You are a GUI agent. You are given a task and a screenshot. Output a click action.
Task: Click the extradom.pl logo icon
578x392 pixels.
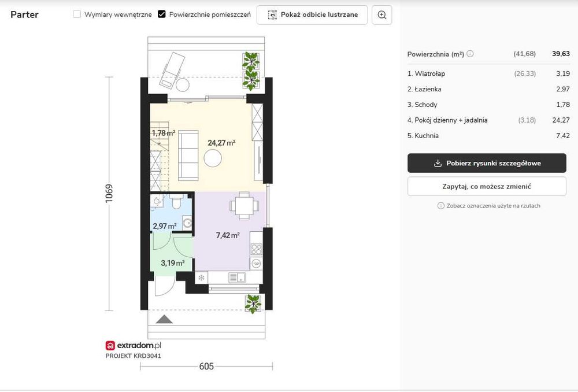(110, 346)
